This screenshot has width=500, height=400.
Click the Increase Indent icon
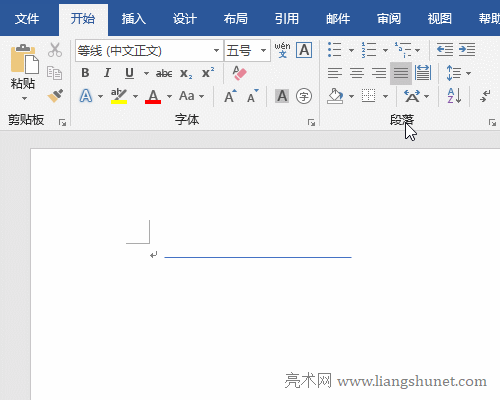click(467, 50)
